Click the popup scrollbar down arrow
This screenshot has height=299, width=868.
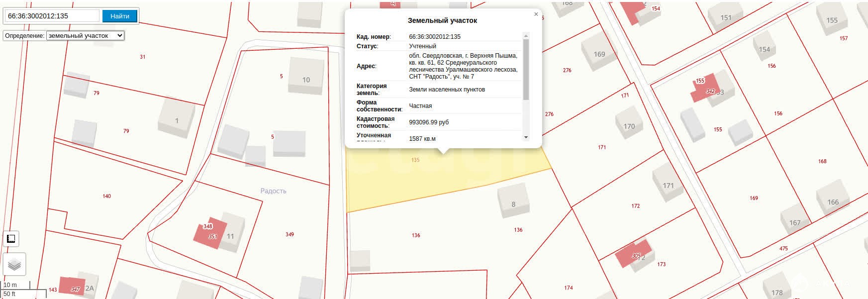pos(526,137)
